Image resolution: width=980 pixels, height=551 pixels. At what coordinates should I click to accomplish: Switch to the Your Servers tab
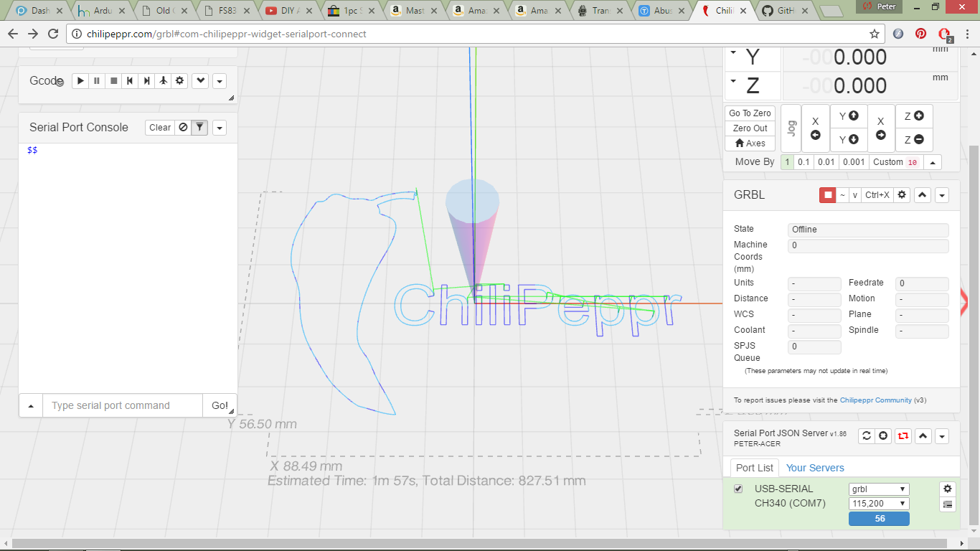815,468
